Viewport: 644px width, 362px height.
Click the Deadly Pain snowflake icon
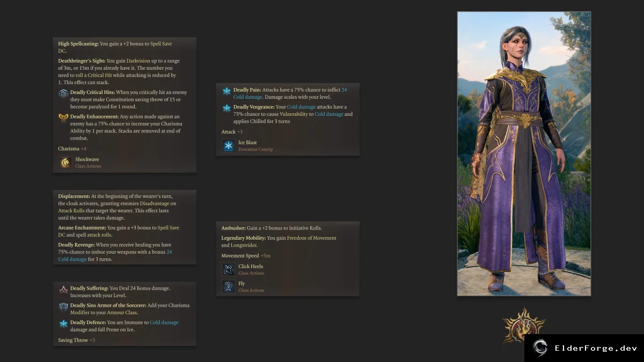226,91
